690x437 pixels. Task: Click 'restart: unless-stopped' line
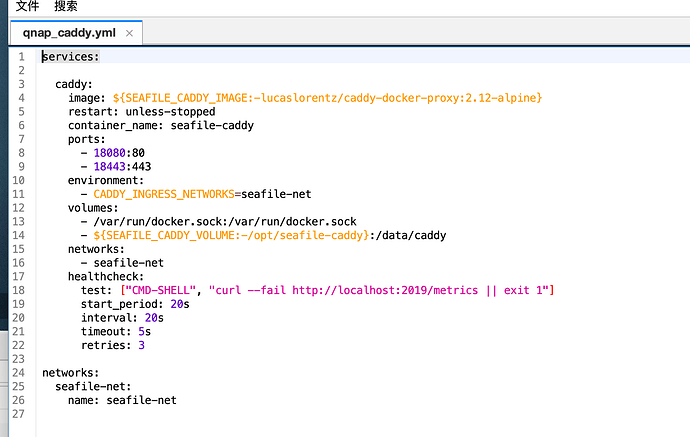[x=142, y=111]
